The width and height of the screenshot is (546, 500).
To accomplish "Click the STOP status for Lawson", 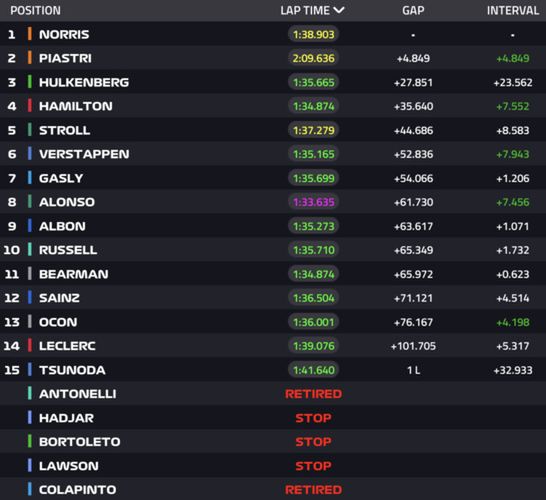I will (x=313, y=466).
